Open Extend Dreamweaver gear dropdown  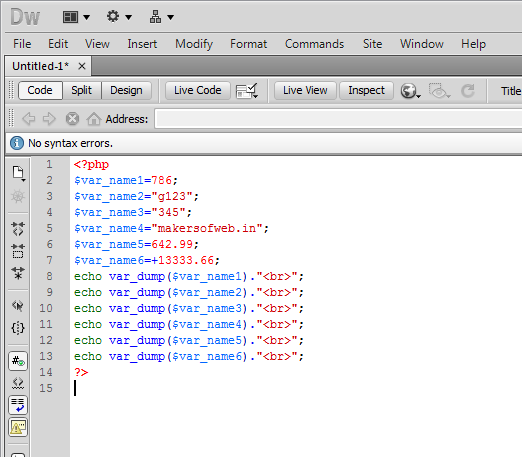119,16
